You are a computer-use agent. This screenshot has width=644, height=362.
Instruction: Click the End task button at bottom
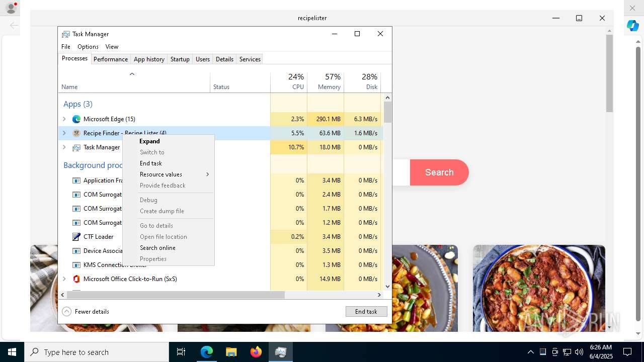(366, 312)
